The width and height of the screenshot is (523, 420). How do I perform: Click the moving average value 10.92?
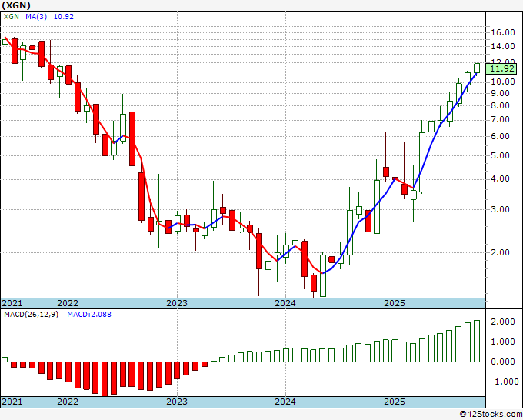[64, 17]
